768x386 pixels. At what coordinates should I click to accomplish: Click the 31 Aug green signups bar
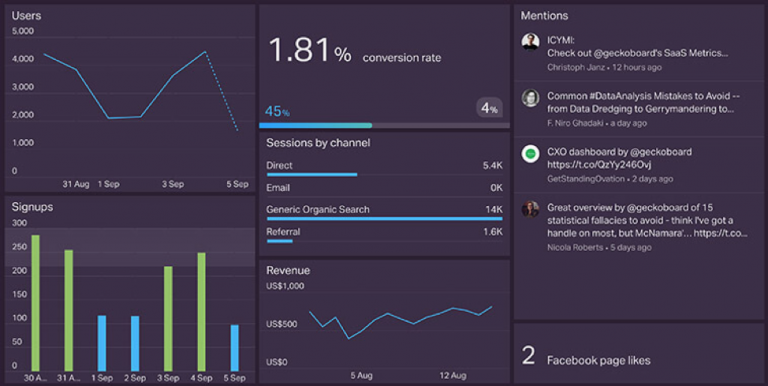point(69,310)
